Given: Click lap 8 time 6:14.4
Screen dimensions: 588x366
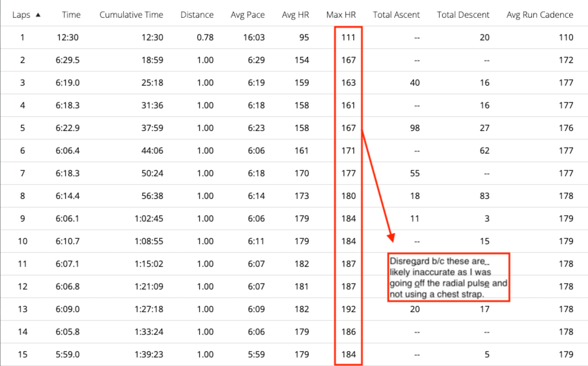Looking at the screenshot, I should 68,196.
